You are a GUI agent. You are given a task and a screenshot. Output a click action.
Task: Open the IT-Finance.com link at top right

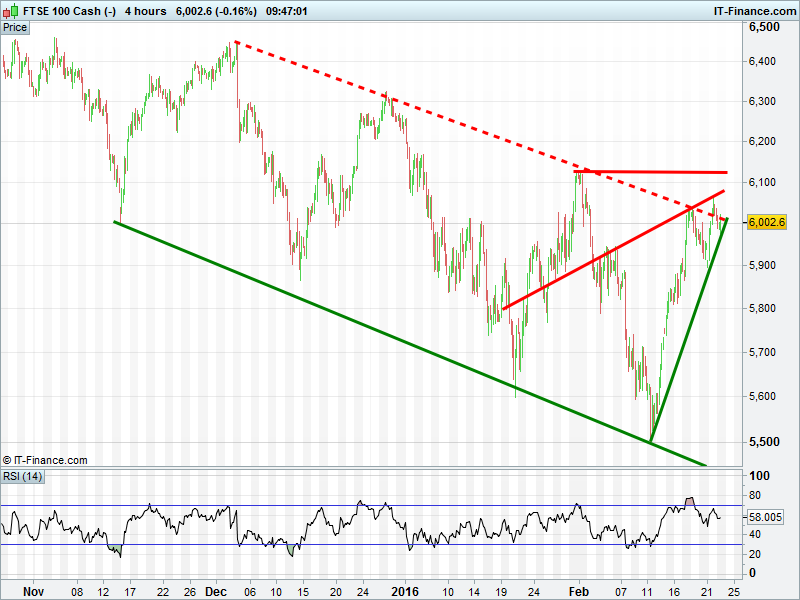tap(755, 11)
